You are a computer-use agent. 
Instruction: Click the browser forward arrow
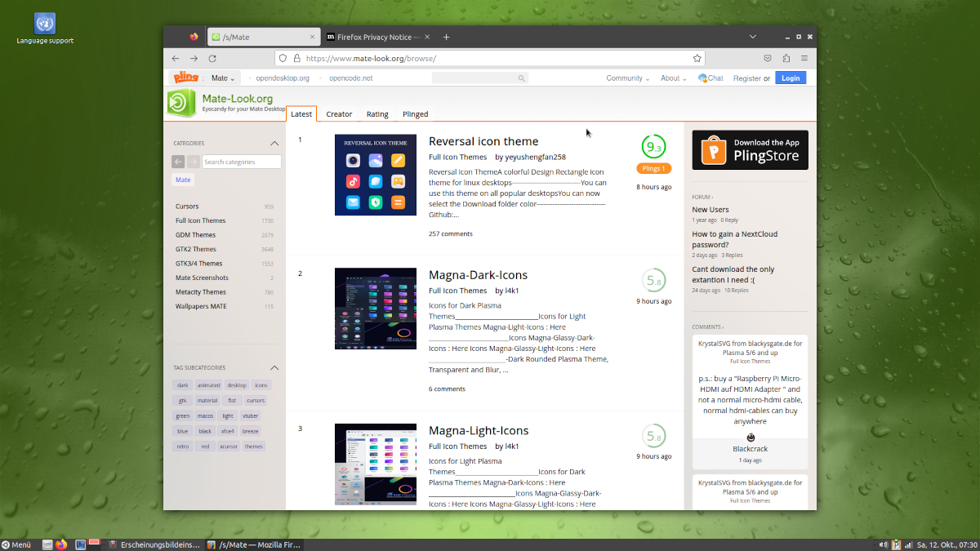coord(194,59)
